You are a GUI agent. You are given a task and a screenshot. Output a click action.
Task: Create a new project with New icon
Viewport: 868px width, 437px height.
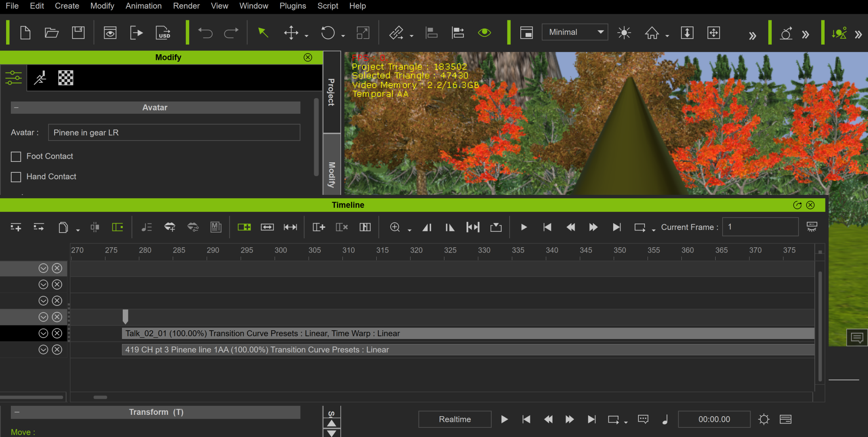pyautogui.click(x=25, y=33)
